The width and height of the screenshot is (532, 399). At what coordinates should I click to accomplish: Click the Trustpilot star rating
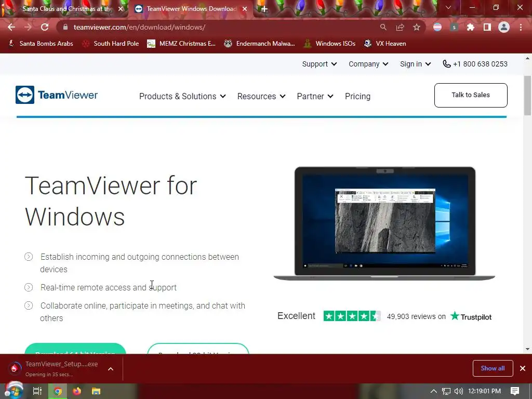click(352, 316)
